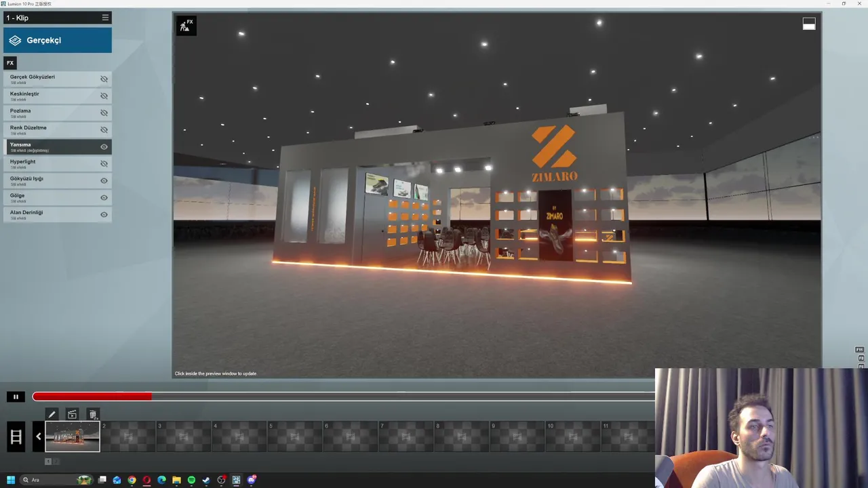Toggle the preview split-view icon
The width and height of the screenshot is (868, 488).
[809, 24]
